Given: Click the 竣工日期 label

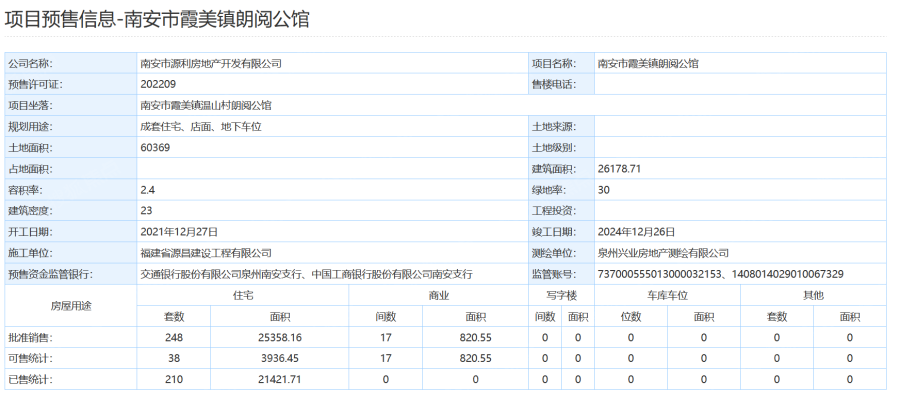Looking at the screenshot, I should (x=554, y=232).
